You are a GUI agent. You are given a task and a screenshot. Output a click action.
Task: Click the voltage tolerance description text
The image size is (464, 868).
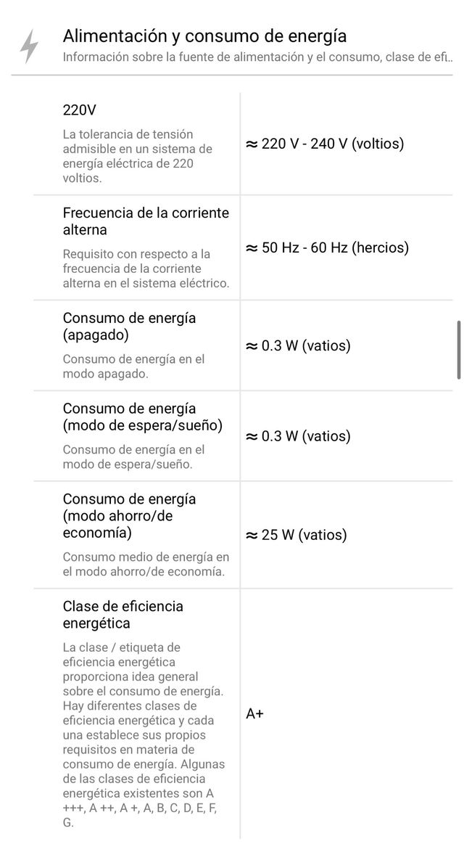click(x=138, y=156)
